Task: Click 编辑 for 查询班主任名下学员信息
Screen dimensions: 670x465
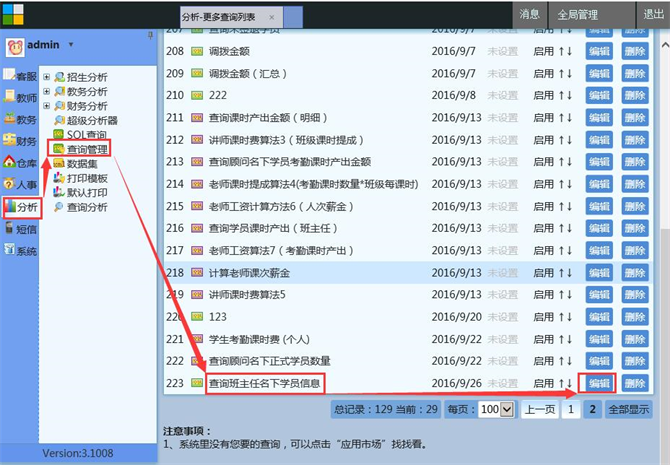Action: tap(599, 383)
